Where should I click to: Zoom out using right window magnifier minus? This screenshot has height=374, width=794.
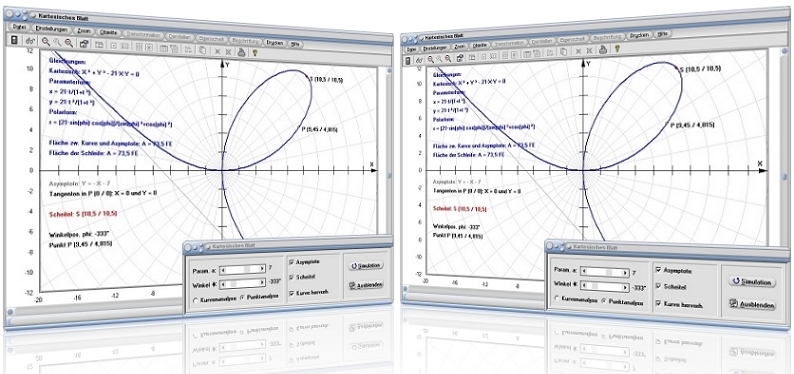tap(448, 59)
